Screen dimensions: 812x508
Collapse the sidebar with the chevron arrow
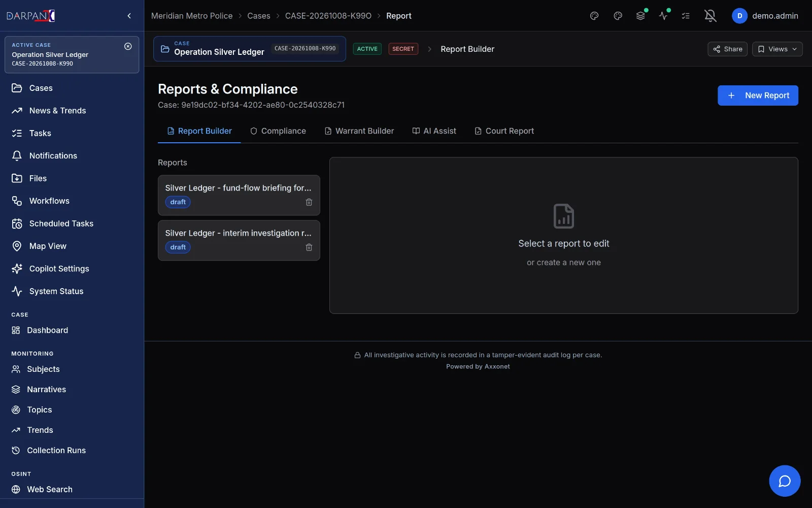coord(129,16)
